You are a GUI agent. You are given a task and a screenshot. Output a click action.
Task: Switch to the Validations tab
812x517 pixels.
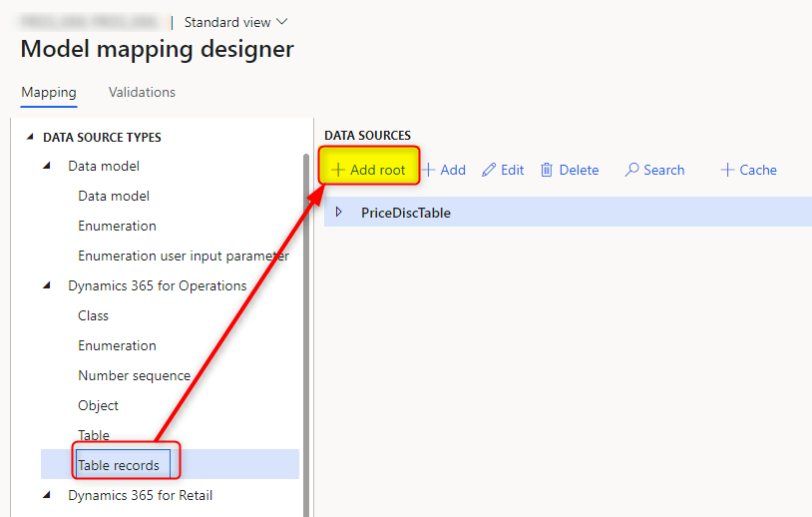[142, 92]
